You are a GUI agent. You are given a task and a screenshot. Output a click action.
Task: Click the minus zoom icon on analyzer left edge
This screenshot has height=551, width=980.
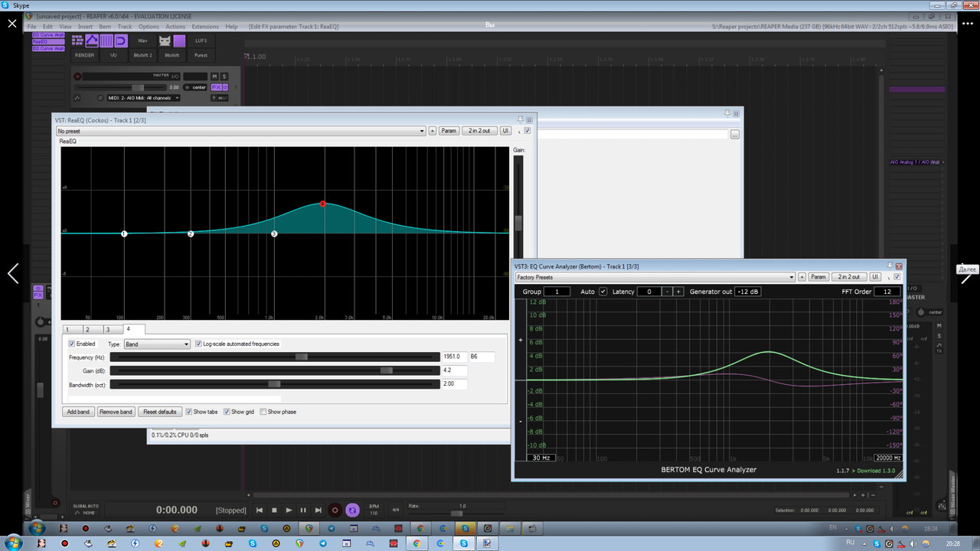521,422
